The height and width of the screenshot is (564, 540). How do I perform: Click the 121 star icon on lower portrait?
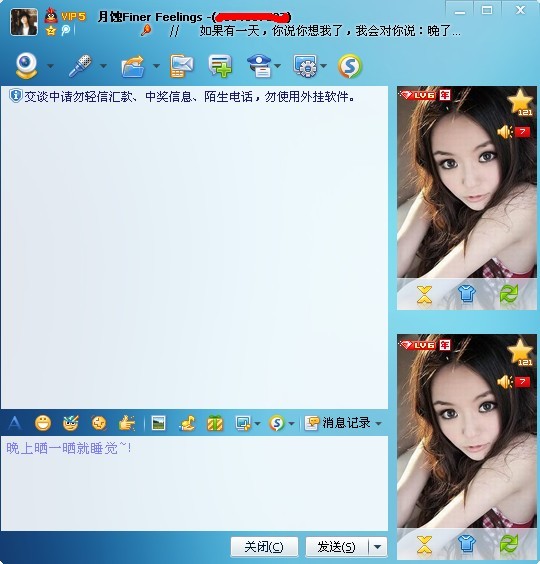520,352
